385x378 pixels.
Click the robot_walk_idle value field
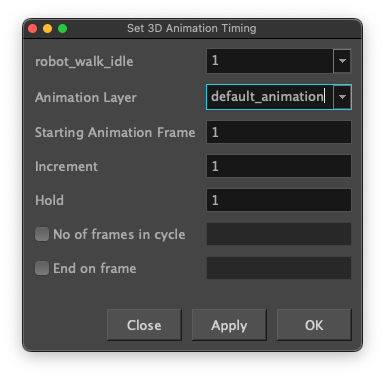click(270, 61)
